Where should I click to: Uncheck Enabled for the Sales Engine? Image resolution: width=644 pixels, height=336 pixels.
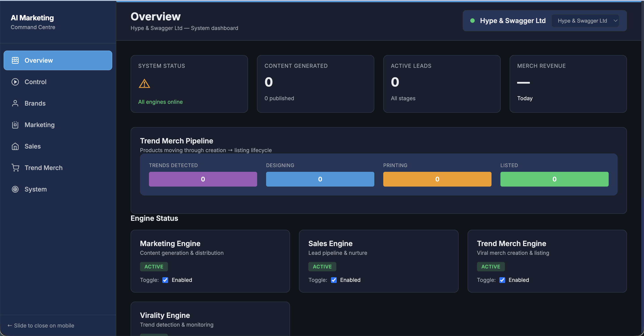[334, 280]
